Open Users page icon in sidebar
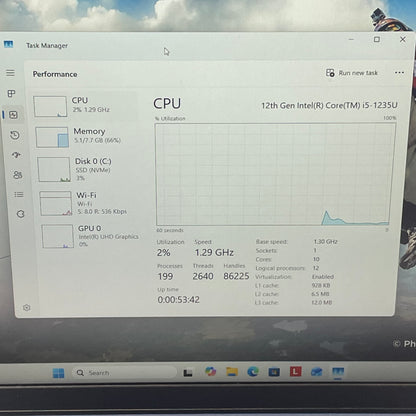This screenshot has width=416, height=416. (x=18, y=175)
